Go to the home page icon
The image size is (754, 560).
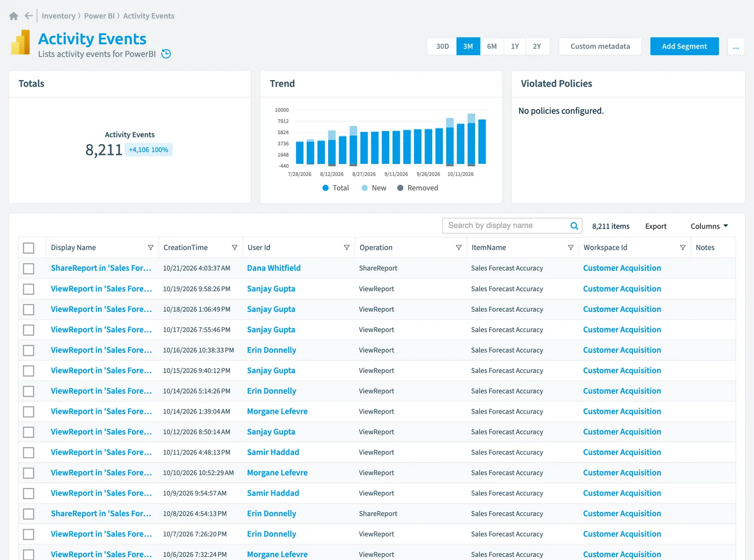click(x=14, y=16)
